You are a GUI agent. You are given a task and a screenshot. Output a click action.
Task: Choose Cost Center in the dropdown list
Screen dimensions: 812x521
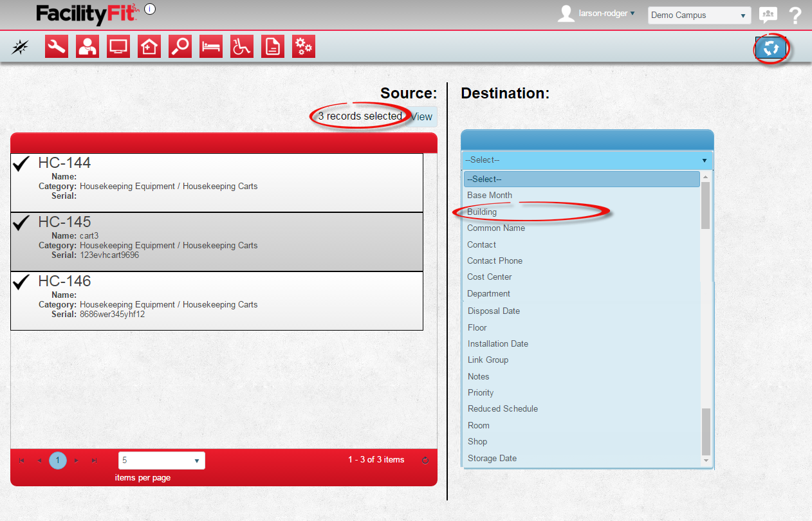click(x=490, y=277)
